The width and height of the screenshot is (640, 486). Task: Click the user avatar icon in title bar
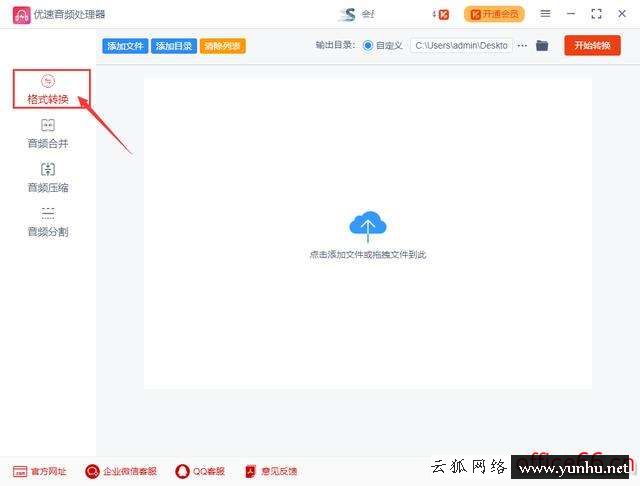[x=347, y=15]
